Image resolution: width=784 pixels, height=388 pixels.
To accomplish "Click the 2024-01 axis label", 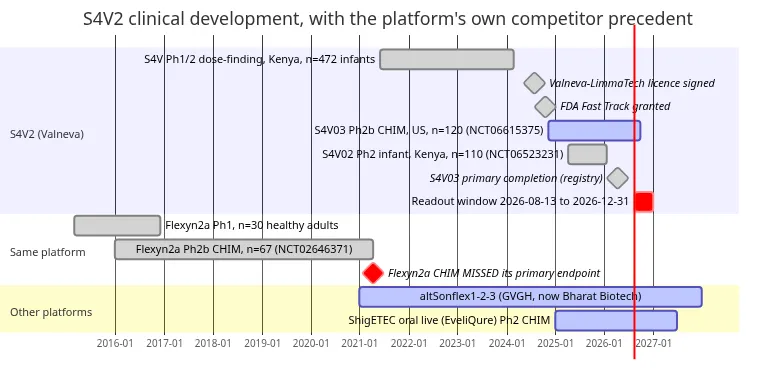I will point(507,344).
